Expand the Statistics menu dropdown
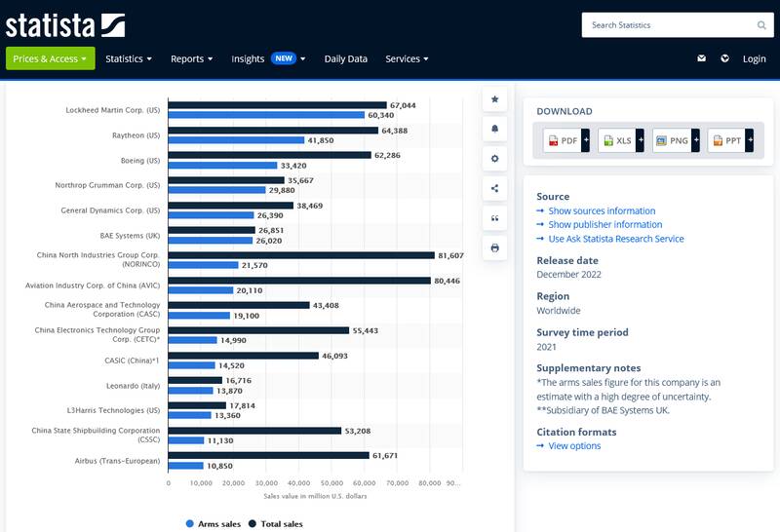780x532 pixels. click(129, 58)
